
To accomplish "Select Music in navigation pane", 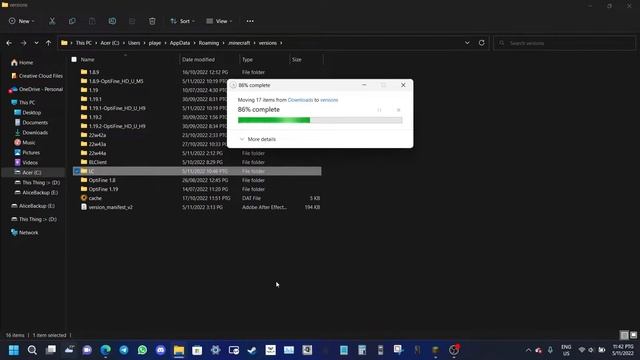I will [25, 142].
